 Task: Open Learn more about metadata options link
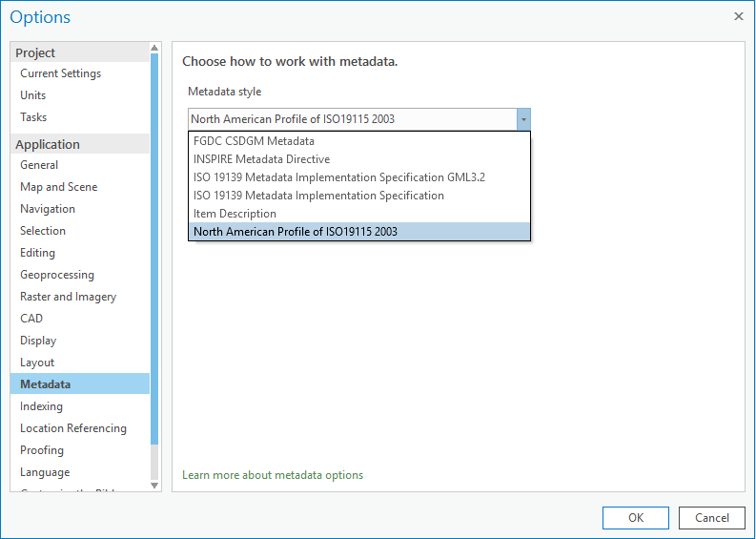[273, 475]
